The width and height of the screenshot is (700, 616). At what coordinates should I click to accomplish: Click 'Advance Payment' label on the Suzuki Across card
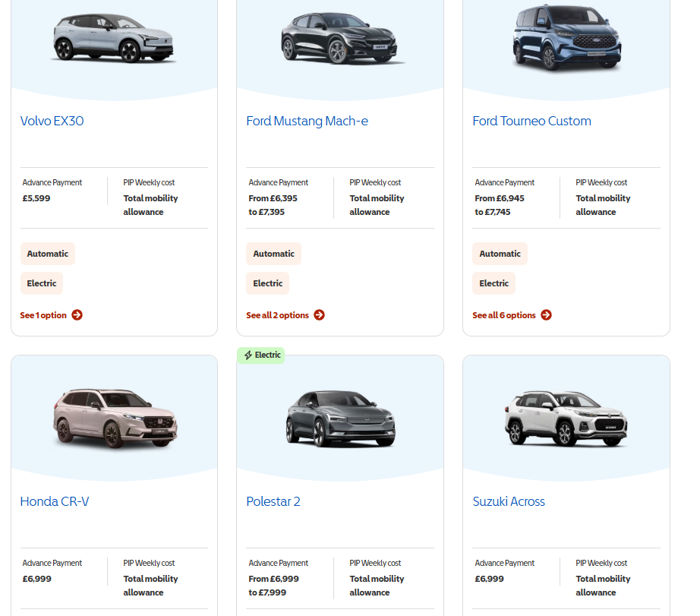coord(504,564)
